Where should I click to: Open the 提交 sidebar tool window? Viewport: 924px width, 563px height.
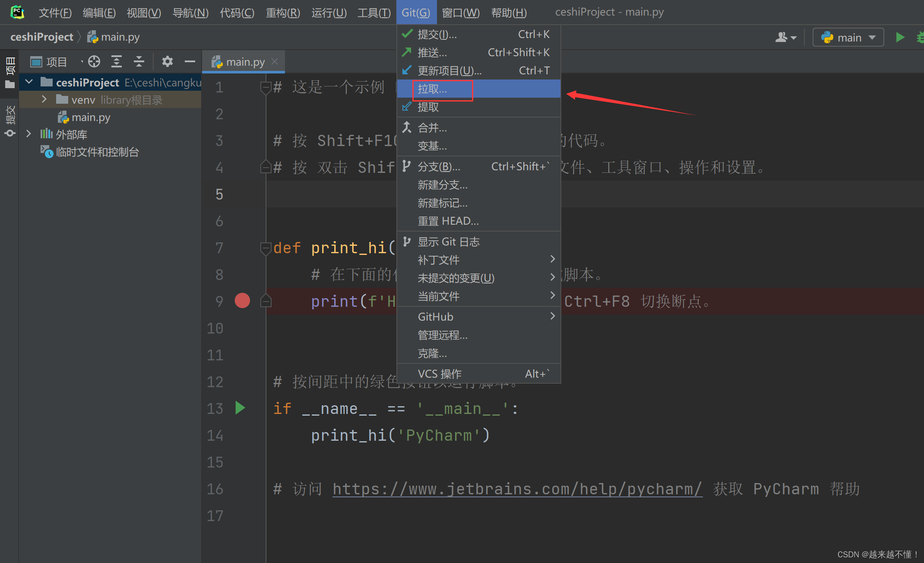(x=9, y=121)
